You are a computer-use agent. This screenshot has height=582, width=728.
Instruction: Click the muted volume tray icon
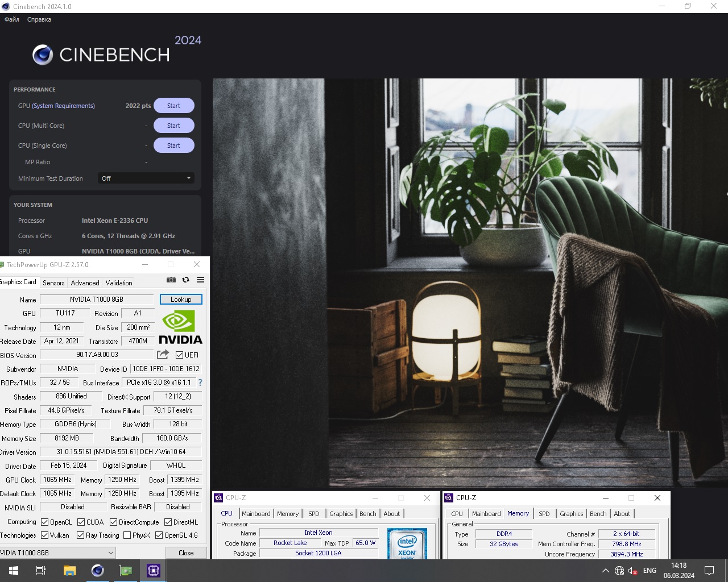tap(632, 571)
